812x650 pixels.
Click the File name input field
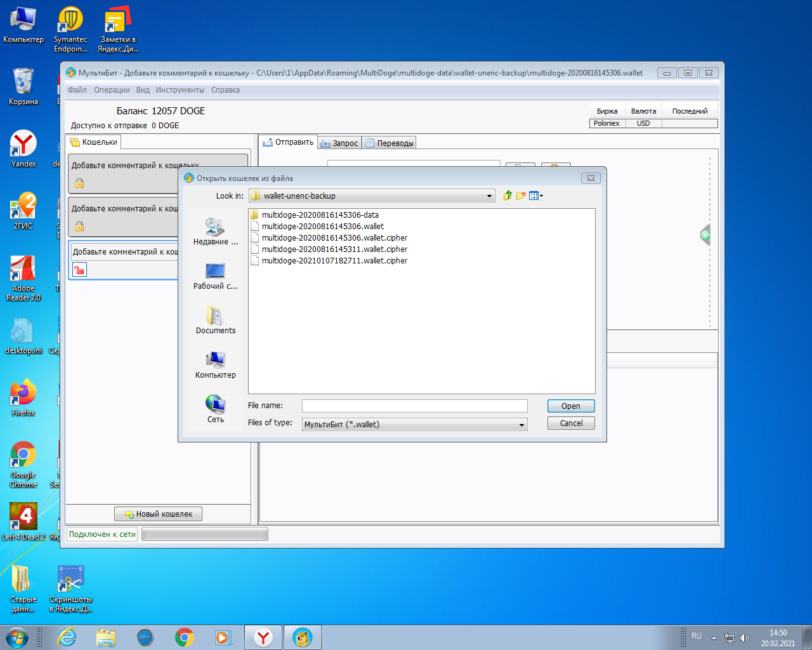click(x=415, y=406)
